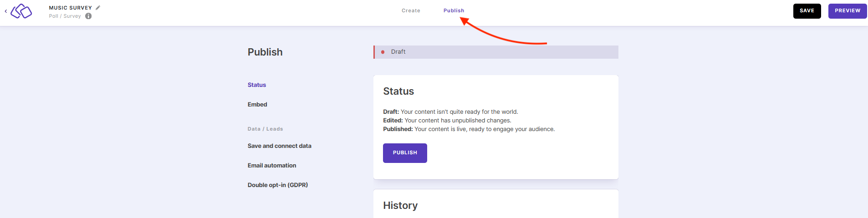Click the Data / Leads sidebar label
The height and width of the screenshot is (218, 868).
pos(265,129)
